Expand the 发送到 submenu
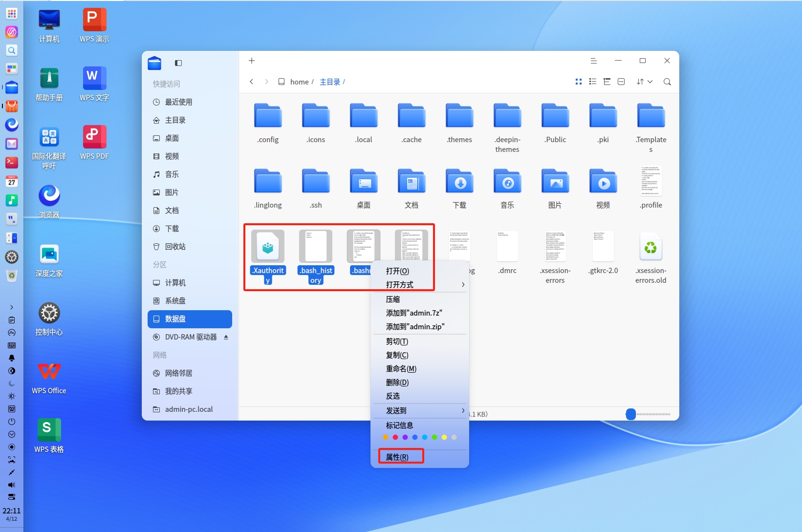Screen dimensions: 802x532 click(420, 410)
